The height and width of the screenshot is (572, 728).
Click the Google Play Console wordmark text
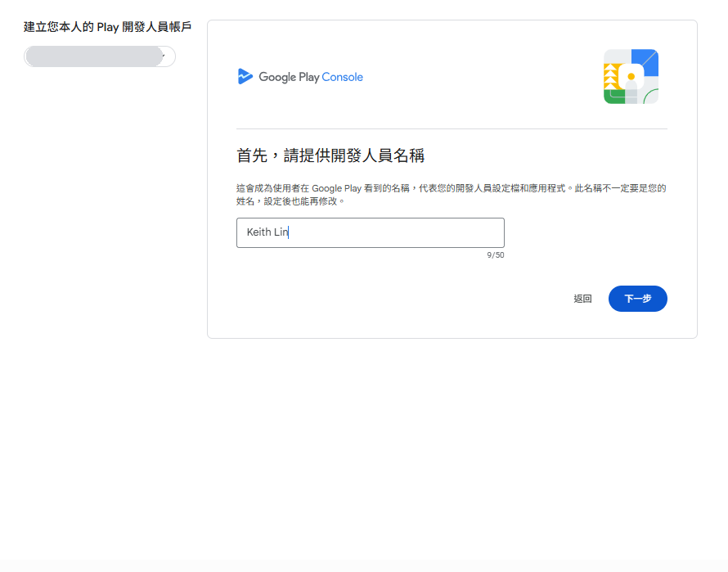(311, 77)
